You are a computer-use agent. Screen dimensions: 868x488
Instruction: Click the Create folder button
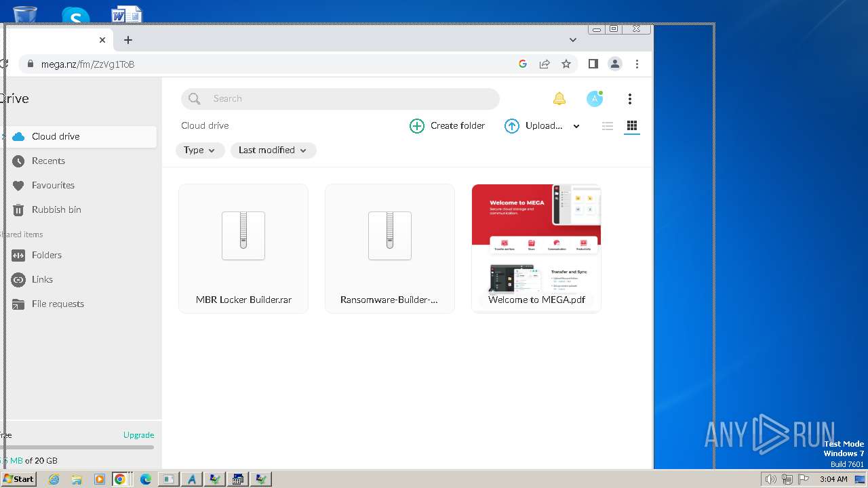click(448, 126)
